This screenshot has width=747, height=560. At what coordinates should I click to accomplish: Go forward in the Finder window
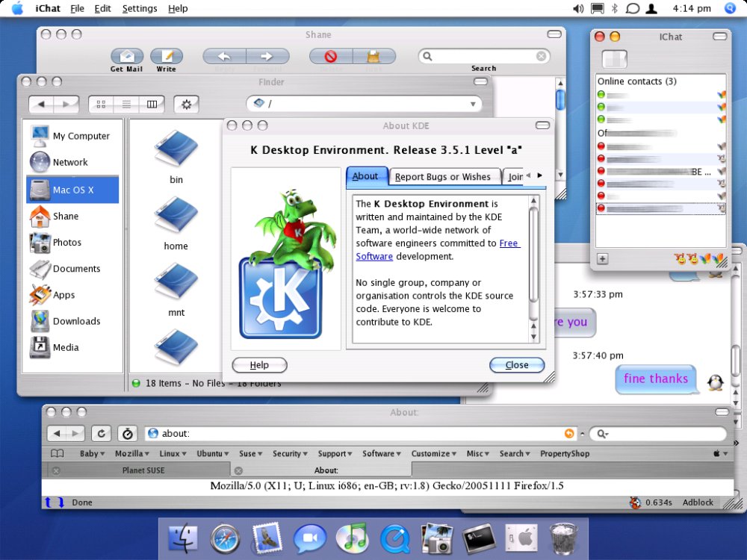point(66,104)
